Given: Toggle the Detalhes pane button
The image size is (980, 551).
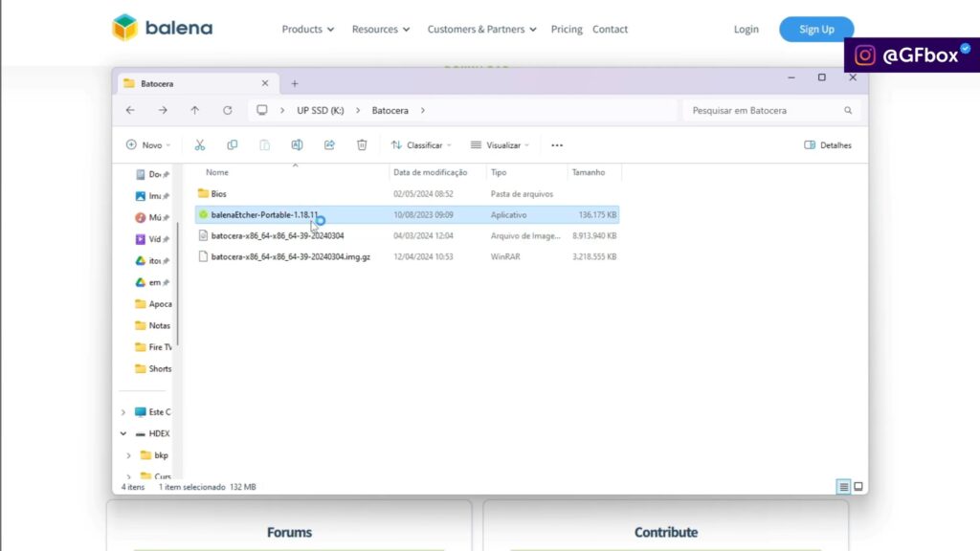Looking at the screenshot, I should 828,145.
